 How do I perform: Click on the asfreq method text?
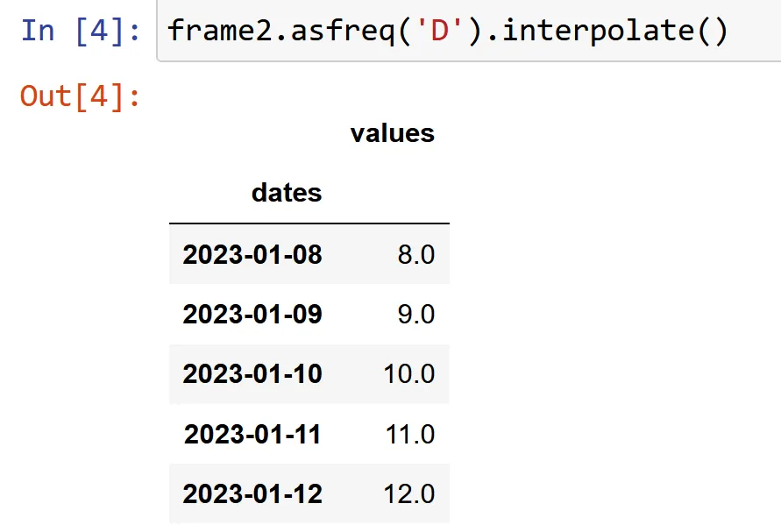coord(341,31)
